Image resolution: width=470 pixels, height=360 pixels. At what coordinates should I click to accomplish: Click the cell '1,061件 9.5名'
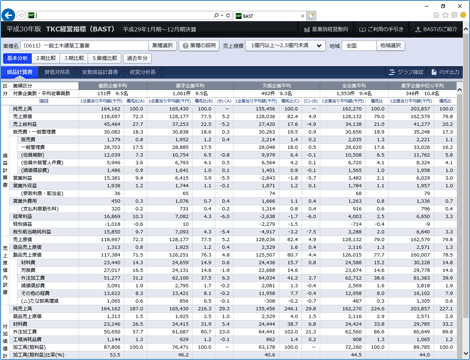tap(190, 93)
